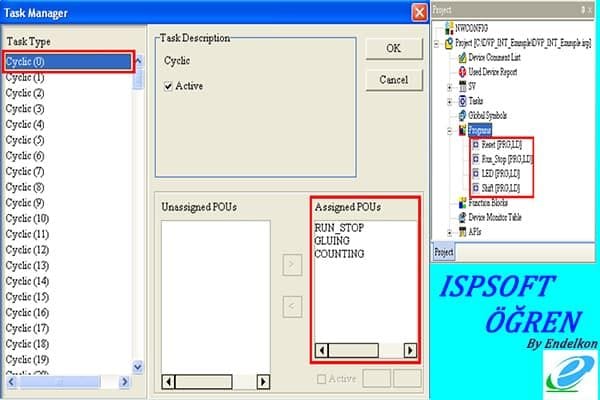Collapse the Programs tree node
This screenshot has height=400, width=600.
coord(450,131)
